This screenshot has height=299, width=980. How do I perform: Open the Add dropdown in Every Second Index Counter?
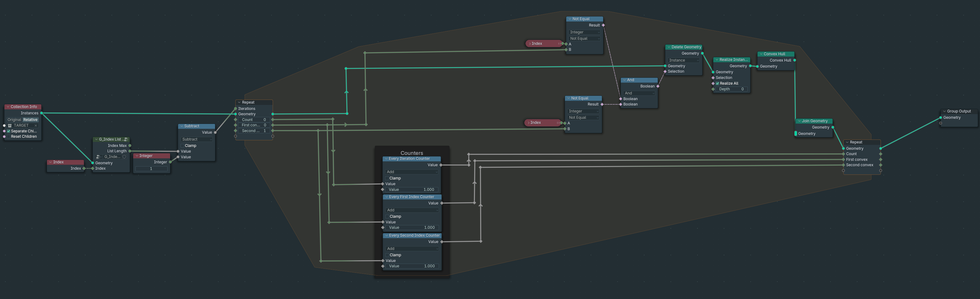coord(412,249)
